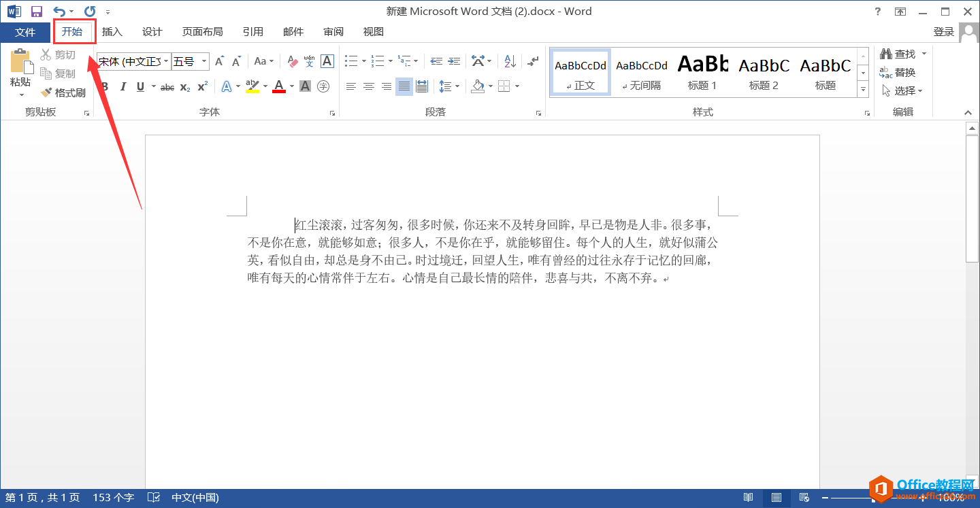Apply bold formatting with the B icon
Screen dimensions: 980x508
[103, 86]
